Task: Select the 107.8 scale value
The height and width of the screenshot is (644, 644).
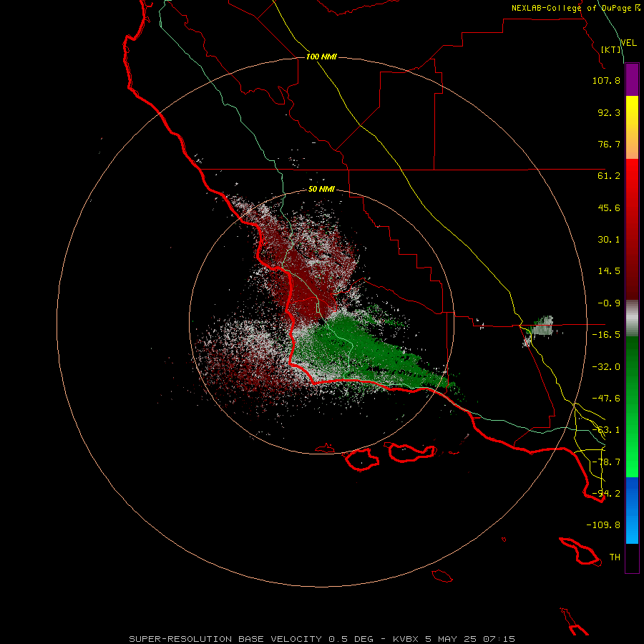Action: (x=606, y=80)
